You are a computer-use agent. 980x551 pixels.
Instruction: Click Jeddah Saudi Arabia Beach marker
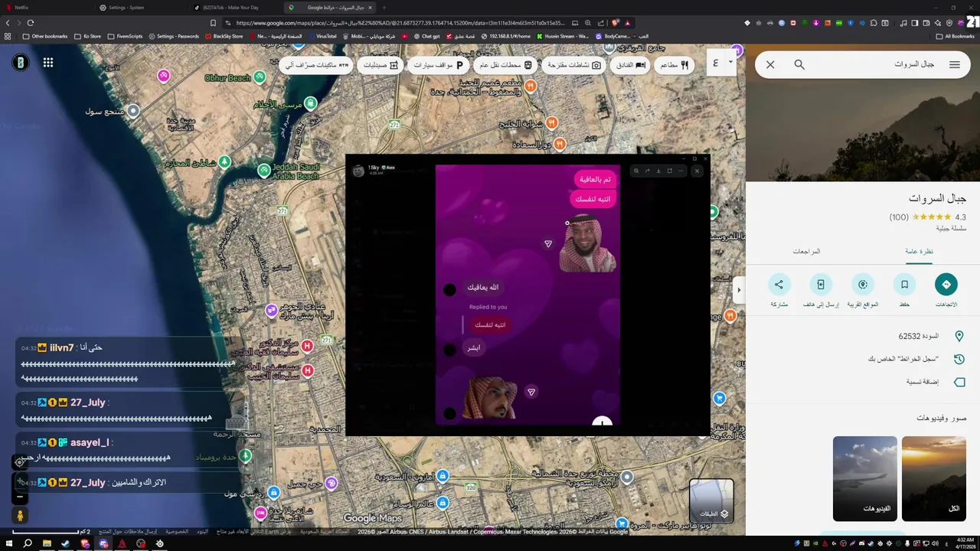[264, 170]
